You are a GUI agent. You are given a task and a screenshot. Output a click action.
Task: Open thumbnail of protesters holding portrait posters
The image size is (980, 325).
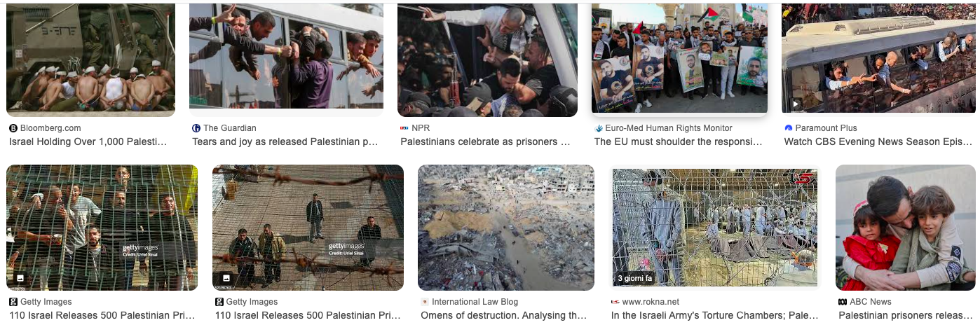click(679, 59)
